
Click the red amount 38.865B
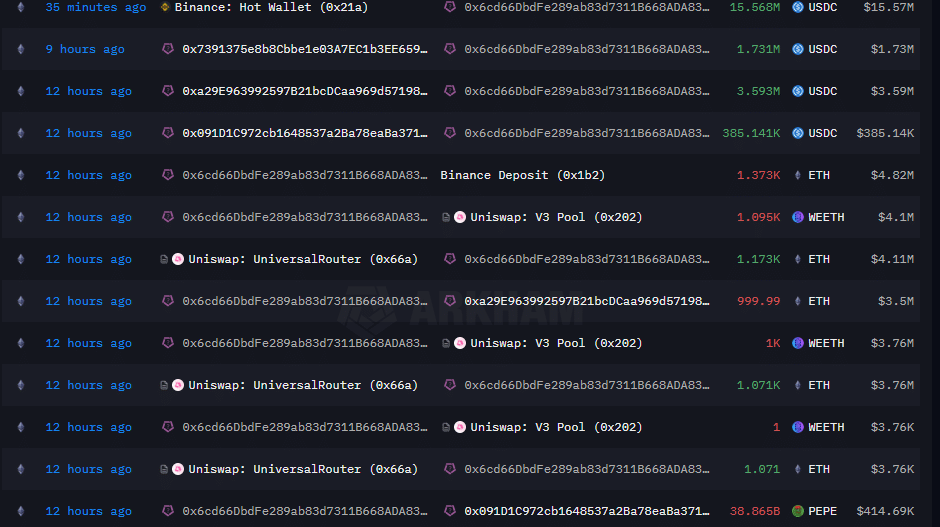755,511
